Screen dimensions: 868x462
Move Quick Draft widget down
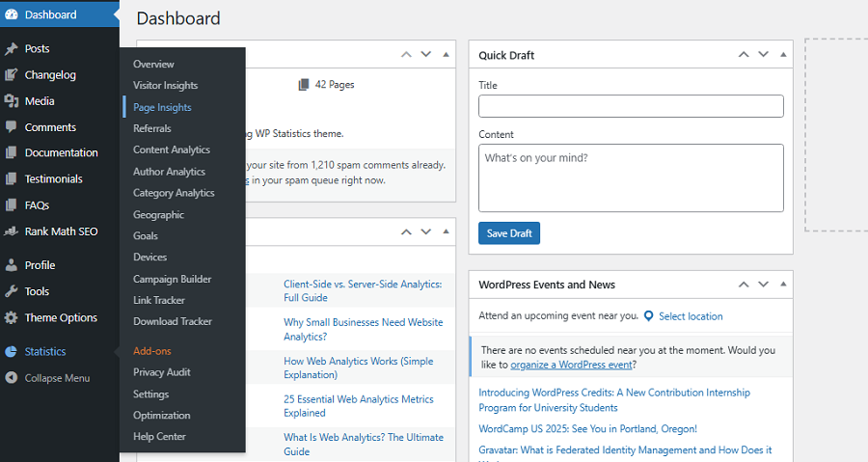[763, 55]
